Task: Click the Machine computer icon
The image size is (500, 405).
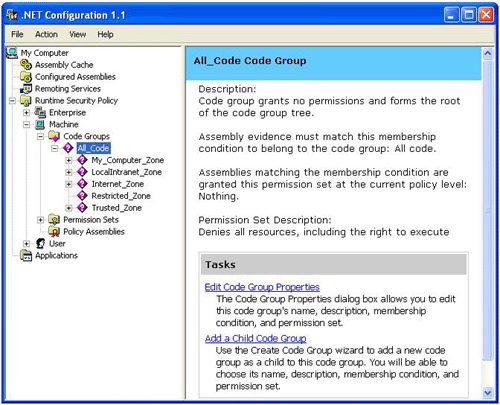Action: [x=40, y=124]
